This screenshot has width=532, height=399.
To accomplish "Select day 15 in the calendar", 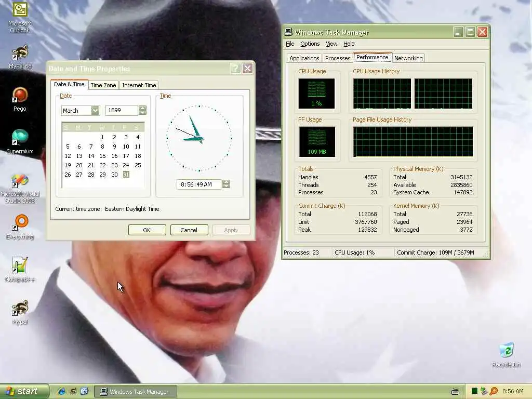I will (102, 156).
